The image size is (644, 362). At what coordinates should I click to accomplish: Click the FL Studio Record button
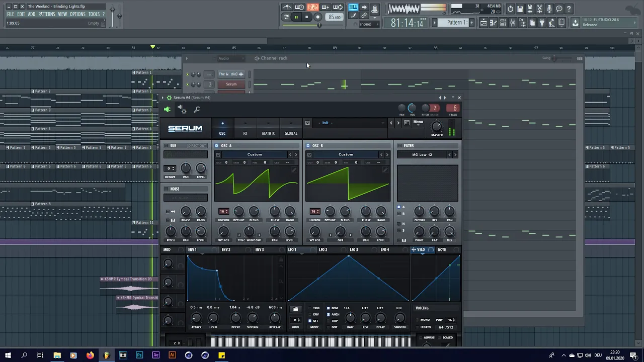[x=317, y=17]
